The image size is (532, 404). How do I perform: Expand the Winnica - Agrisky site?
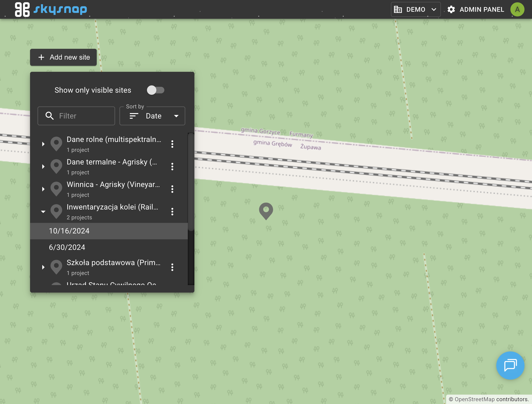43,189
